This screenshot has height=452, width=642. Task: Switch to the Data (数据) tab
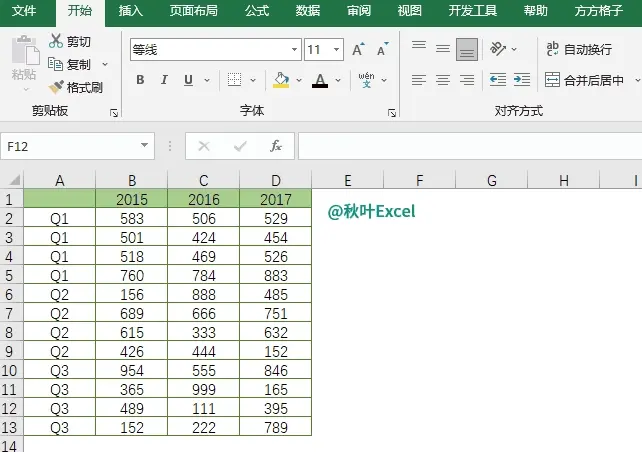tap(307, 11)
